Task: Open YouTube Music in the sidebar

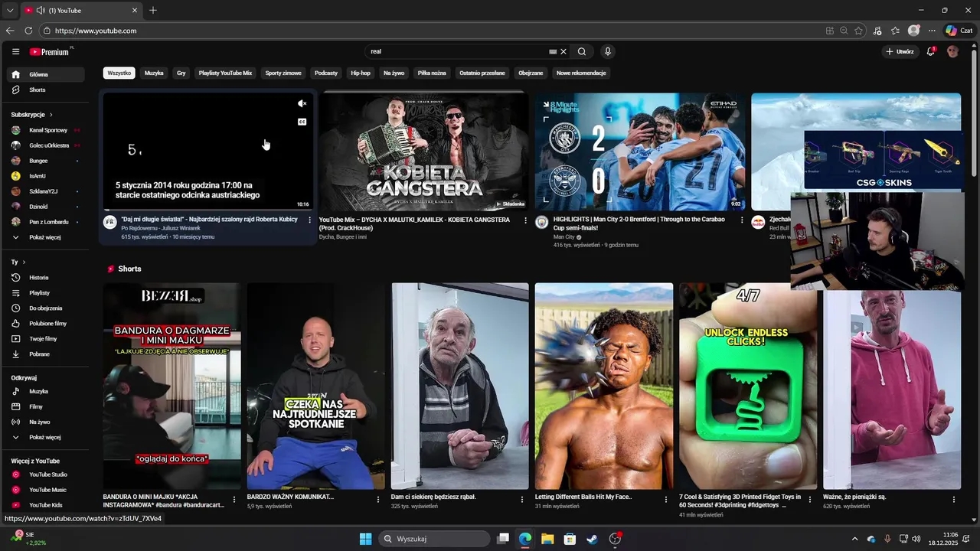Action: (47, 490)
